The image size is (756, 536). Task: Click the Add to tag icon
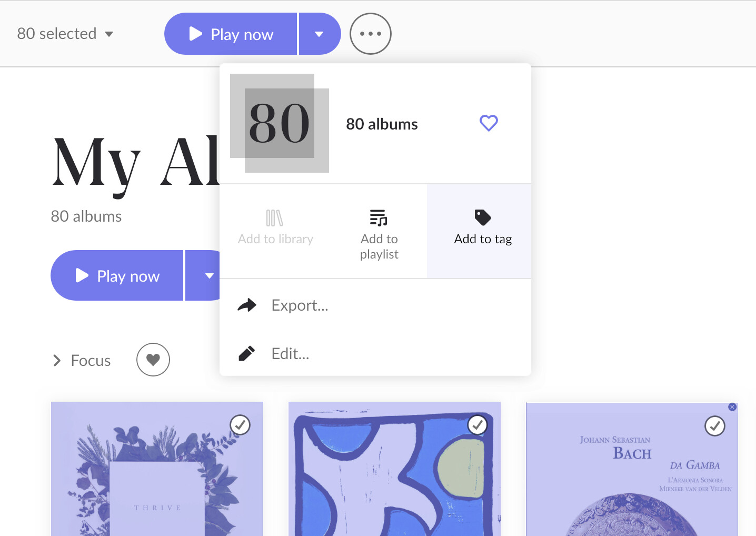(x=483, y=217)
